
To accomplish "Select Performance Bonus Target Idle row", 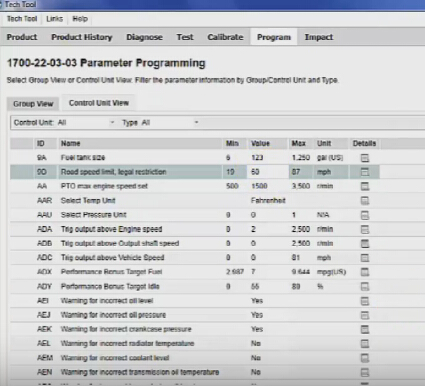I will click(195, 287).
